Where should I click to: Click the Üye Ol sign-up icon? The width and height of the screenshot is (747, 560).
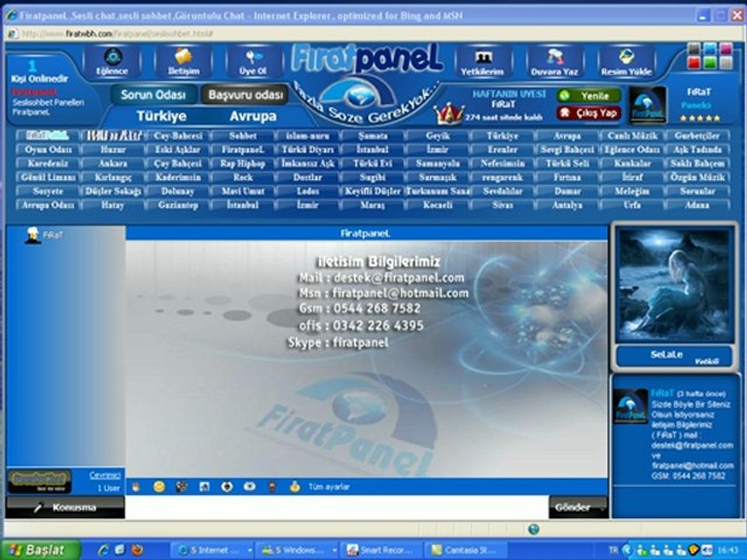point(253,61)
